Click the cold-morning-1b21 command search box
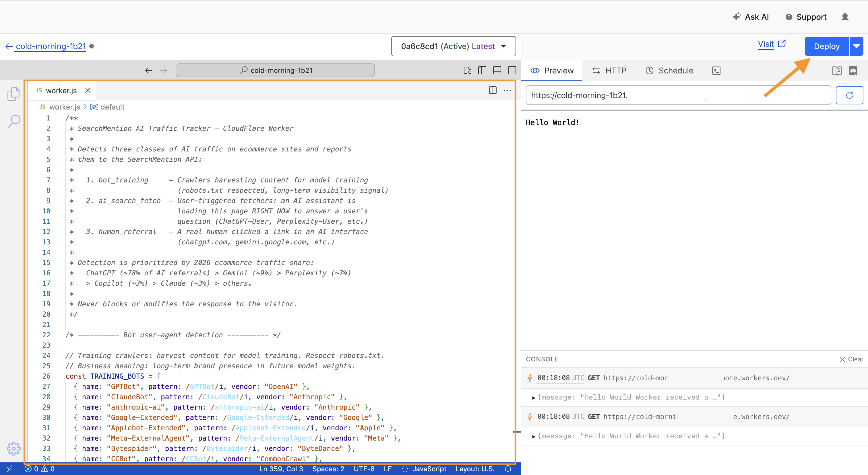868x475 pixels. [x=275, y=70]
